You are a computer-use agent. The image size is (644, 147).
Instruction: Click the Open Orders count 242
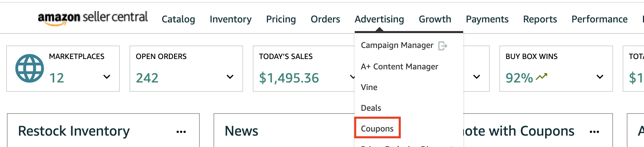pyautogui.click(x=147, y=78)
